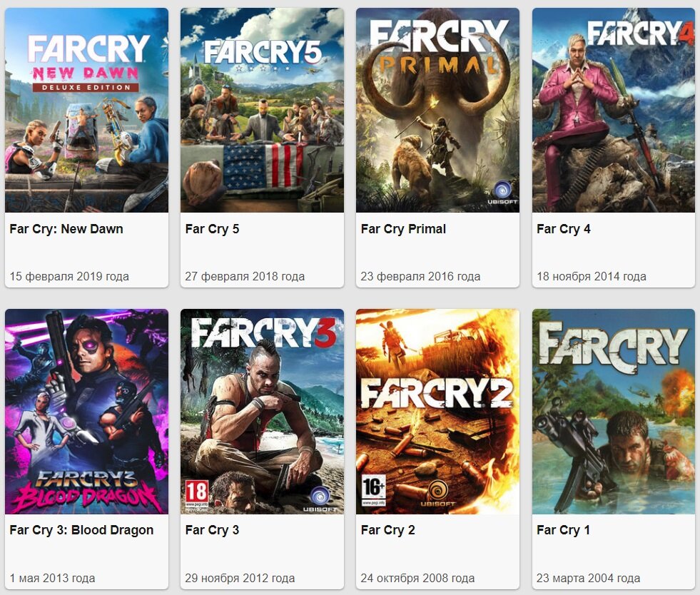The width and height of the screenshot is (700, 595).
Task: Open the Far Cry Primal cover image
Action: coord(437,110)
